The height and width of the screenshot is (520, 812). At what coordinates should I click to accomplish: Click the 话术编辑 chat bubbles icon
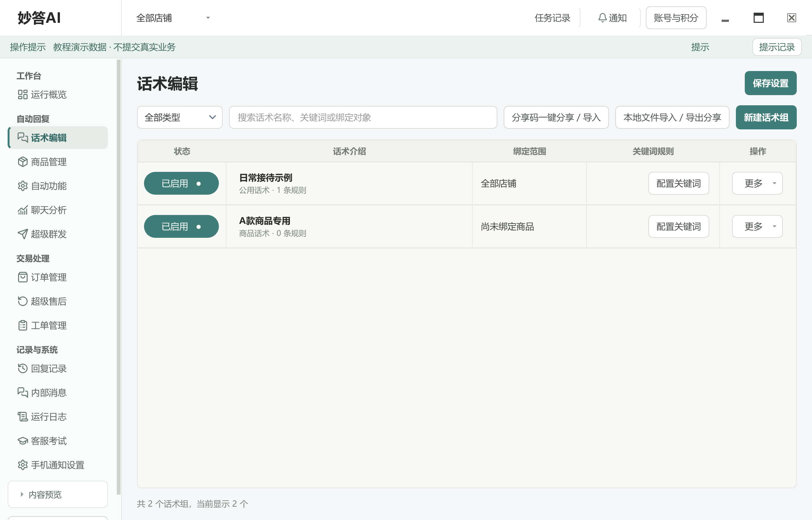point(23,138)
